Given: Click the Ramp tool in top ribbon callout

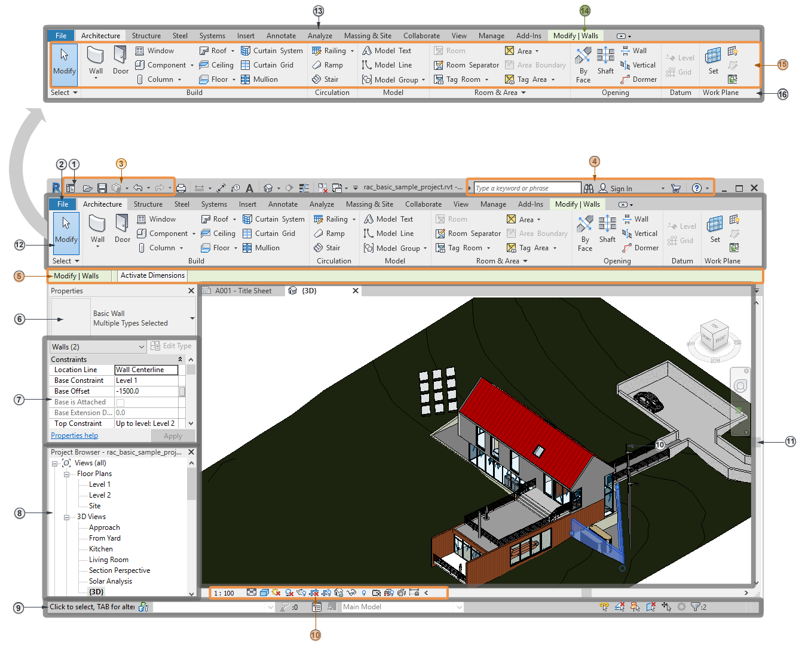Looking at the screenshot, I should pos(327,65).
